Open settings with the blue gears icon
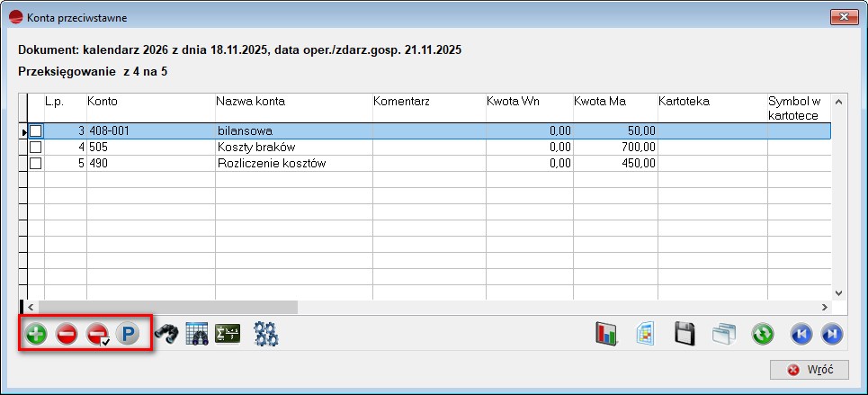868x395 pixels. (x=266, y=335)
